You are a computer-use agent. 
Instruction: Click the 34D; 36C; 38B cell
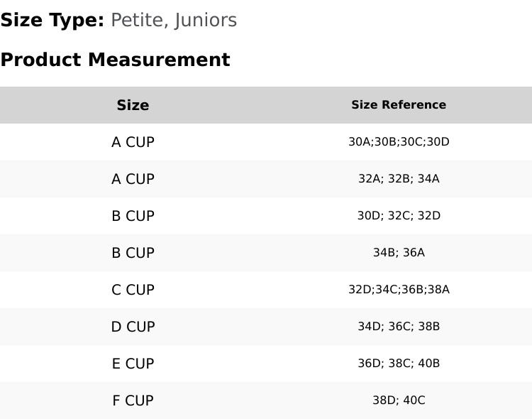pyautogui.click(x=399, y=327)
